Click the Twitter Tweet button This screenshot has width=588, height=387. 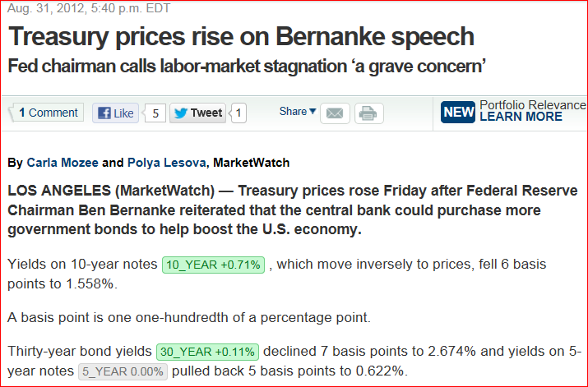point(198,113)
